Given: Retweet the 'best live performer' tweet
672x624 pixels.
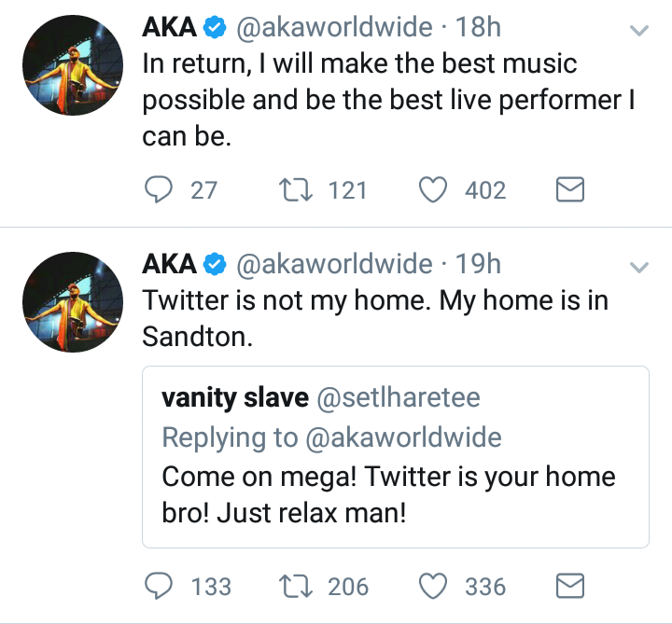Looking at the screenshot, I should click(x=296, y=190).
